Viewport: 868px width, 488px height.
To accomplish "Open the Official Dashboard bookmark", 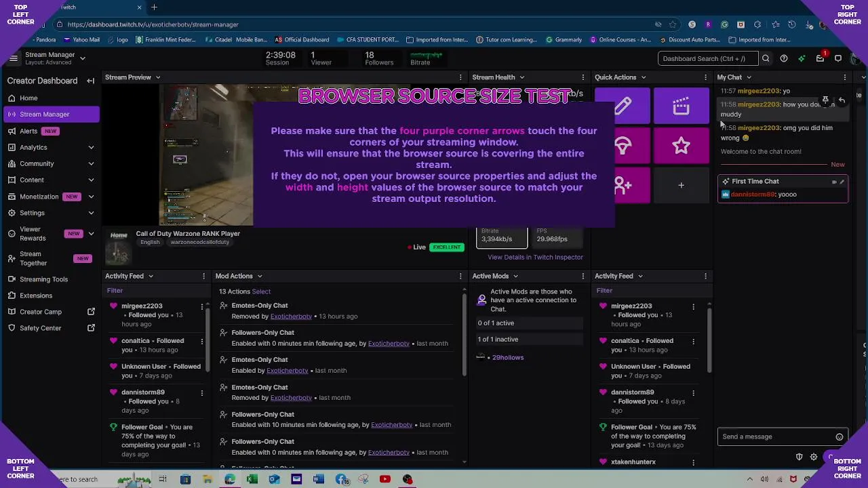I will pos(302,40).
